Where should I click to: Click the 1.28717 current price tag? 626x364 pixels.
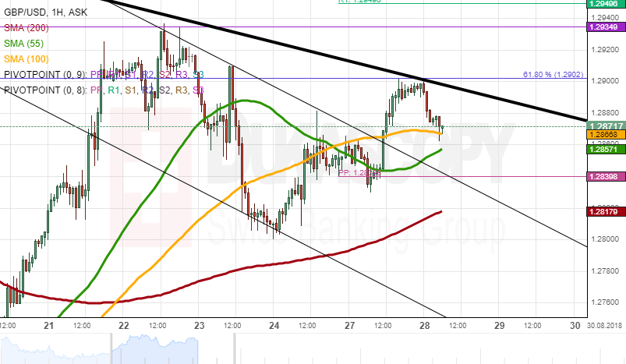coord(607,125)
